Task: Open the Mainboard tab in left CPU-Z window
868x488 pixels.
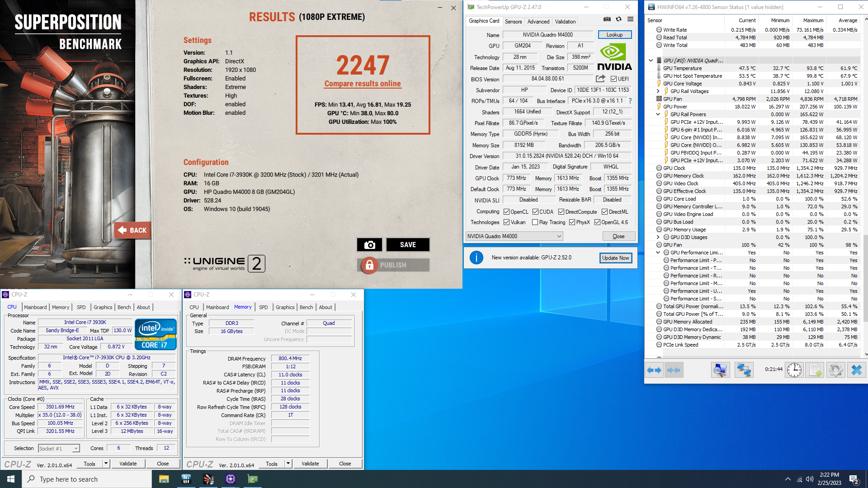Action: [x=35, y=307]
